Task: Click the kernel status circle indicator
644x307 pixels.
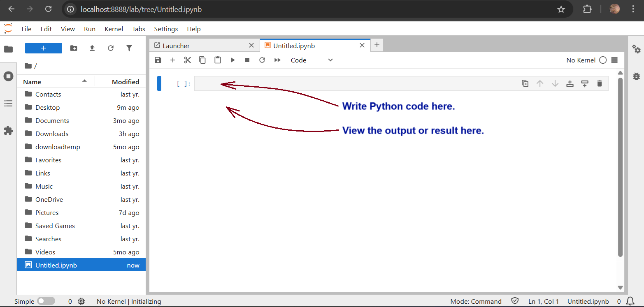Action: [x=603, y=60]
